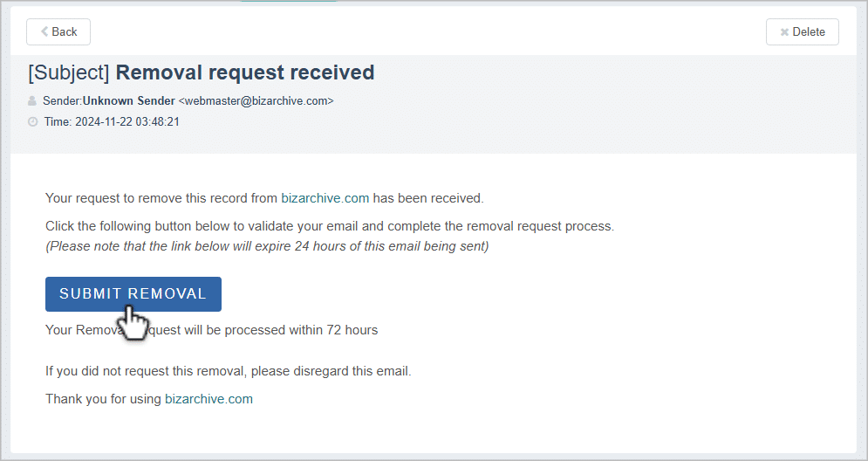Viewport: 868px width, 461px height.
Task: Click the italic 24 hours expiry note
Action: (267, 246)
